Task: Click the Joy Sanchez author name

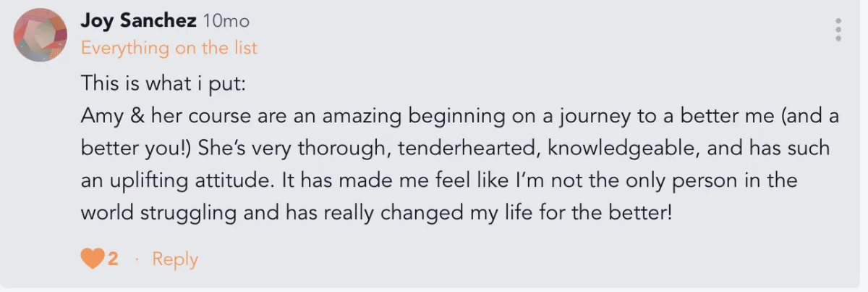Action: [x=138, y=21]
